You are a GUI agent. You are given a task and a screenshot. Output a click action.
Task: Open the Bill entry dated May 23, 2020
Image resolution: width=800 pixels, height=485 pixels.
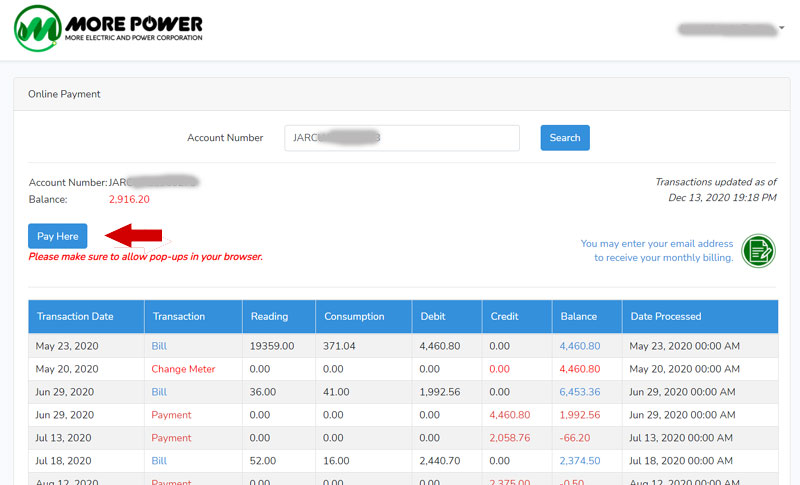[x=160, y=346]
